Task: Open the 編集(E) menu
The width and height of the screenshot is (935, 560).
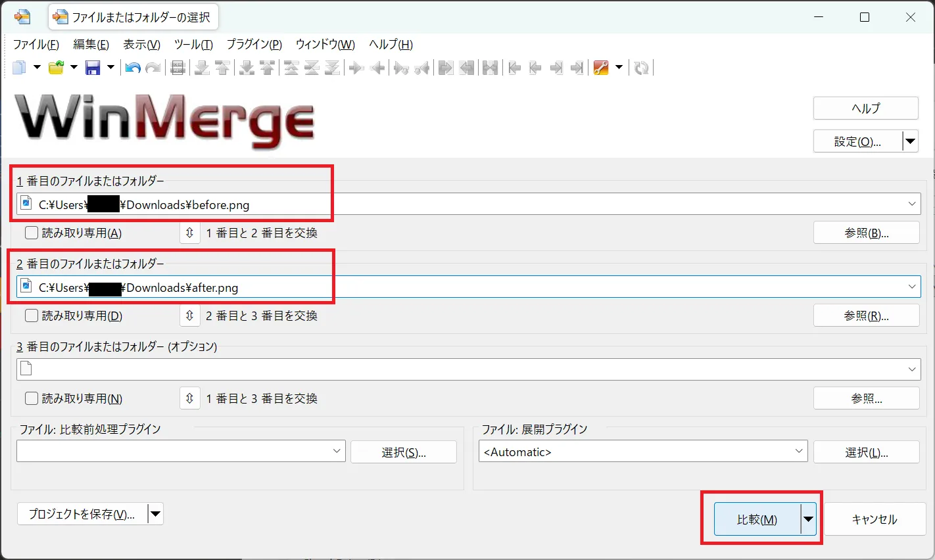Action: tap(91, 44)
